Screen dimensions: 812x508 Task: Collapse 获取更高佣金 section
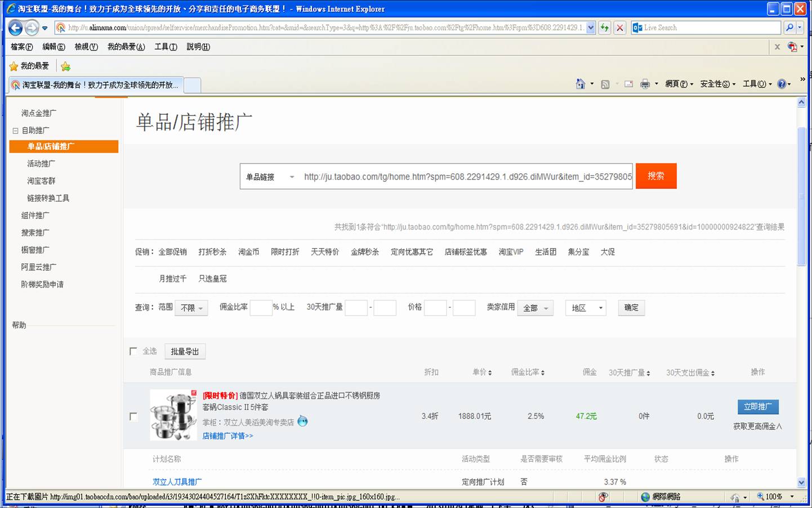pyautogui.click(x=757, y=426)
